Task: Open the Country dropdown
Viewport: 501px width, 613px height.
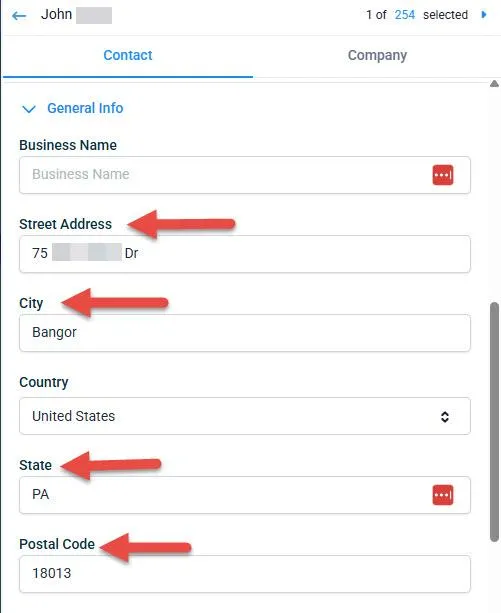Action: 245,416
